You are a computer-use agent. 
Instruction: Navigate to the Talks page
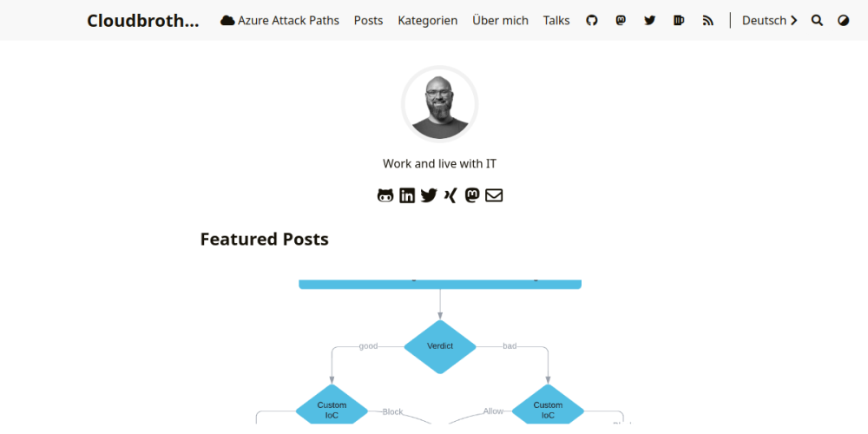pyautogui.click(x=556, y=21)
